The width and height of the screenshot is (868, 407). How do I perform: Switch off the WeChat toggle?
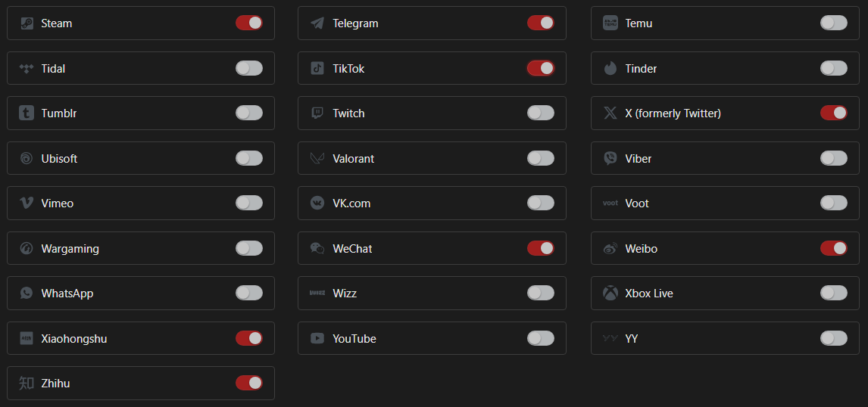click(541, 248)
